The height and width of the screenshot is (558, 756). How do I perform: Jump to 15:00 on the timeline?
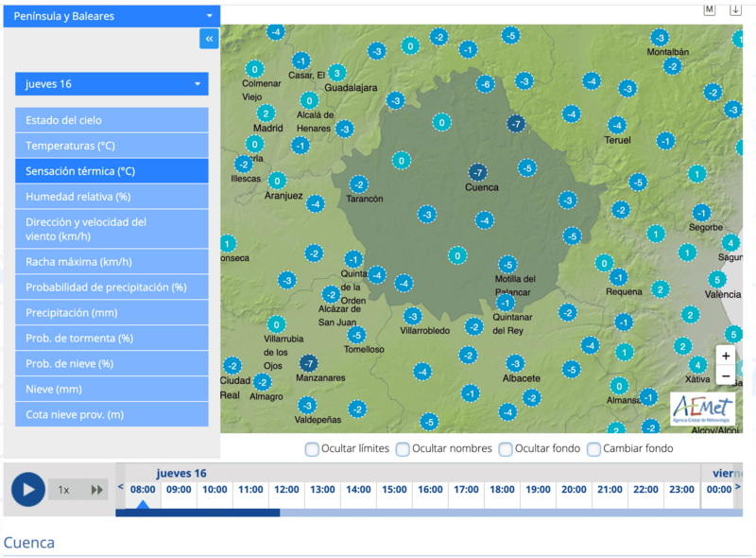(394, 489)
